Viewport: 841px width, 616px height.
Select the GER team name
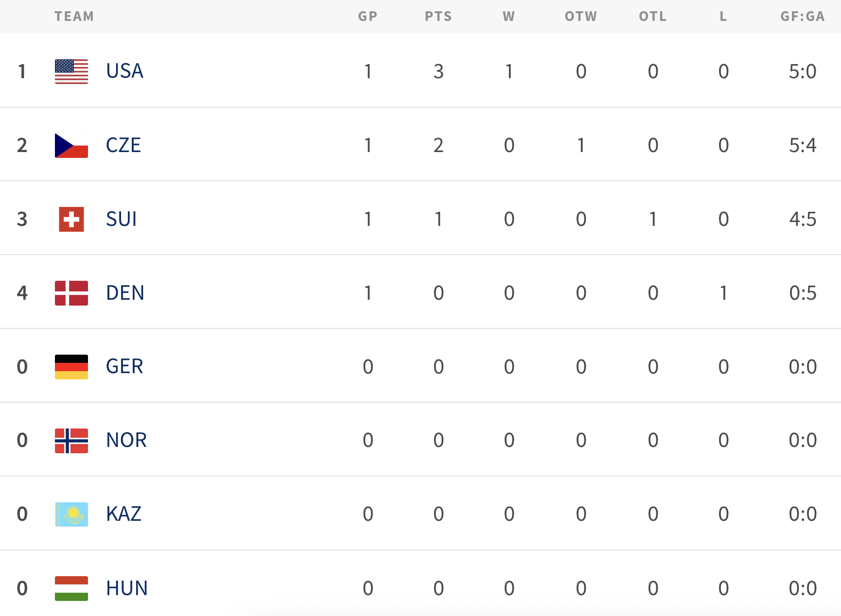124,367
